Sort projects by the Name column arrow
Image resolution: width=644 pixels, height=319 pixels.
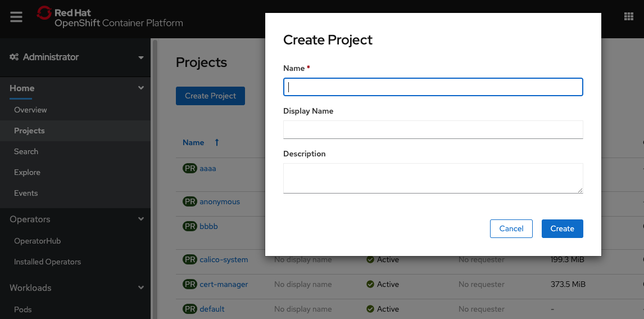coord(217,142)
